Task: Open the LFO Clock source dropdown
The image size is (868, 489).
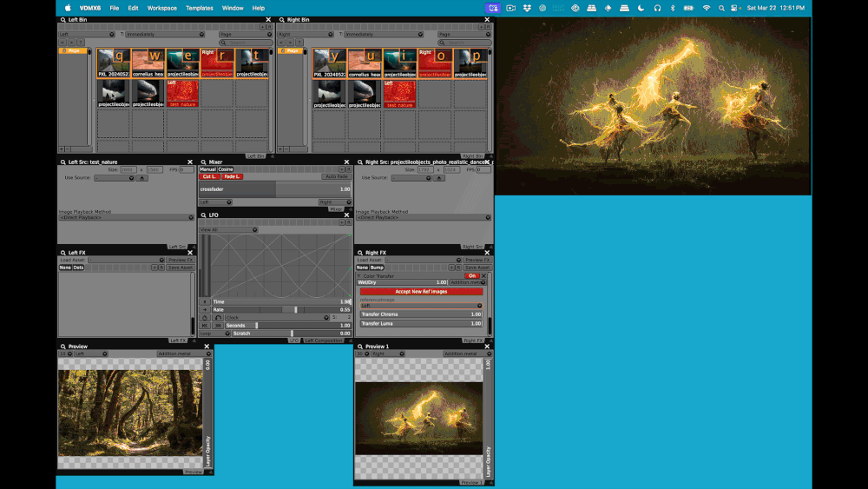Action: [x=277, y=318]
